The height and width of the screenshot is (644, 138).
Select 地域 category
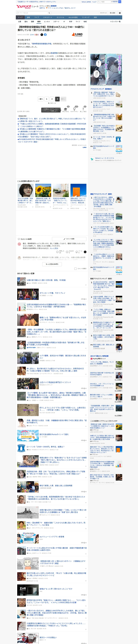tap(85, 21)
